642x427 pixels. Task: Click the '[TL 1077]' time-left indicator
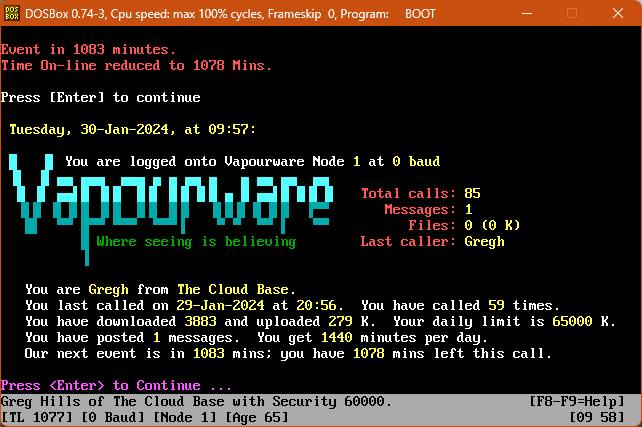[36, 418]
